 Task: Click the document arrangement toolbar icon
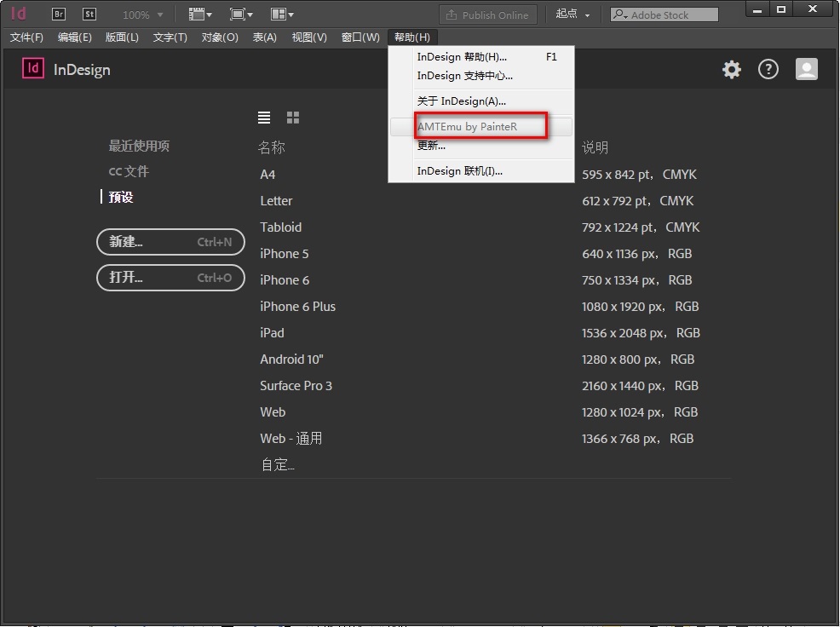click(x=281, y=14)
